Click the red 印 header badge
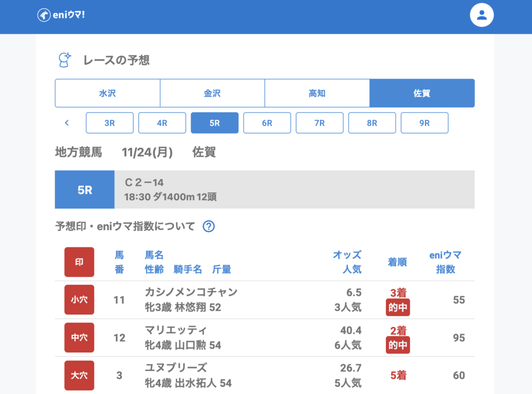The width and height of the screenshot is (532, 394). [79, 262]
